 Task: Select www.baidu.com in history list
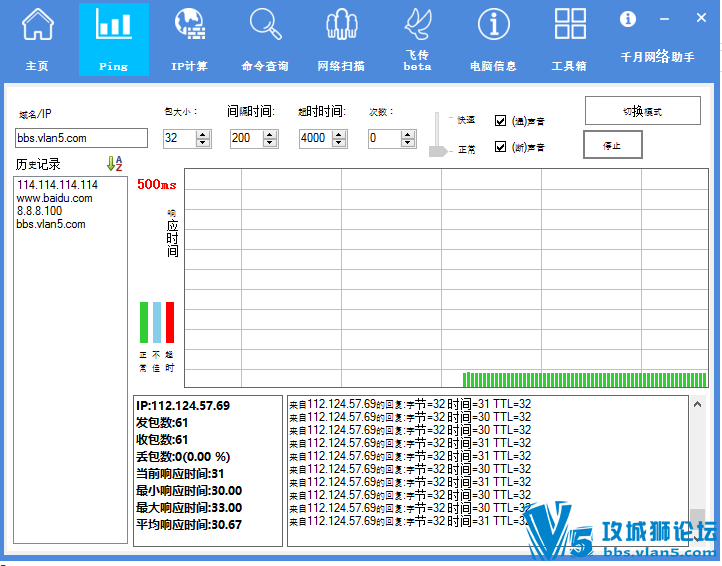pos(54,198)
